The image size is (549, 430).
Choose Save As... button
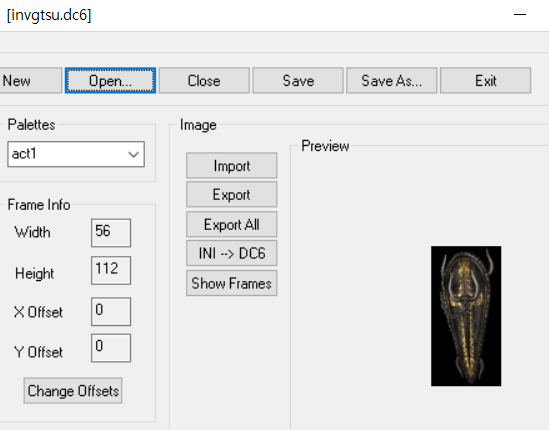(x=392, y=81)
